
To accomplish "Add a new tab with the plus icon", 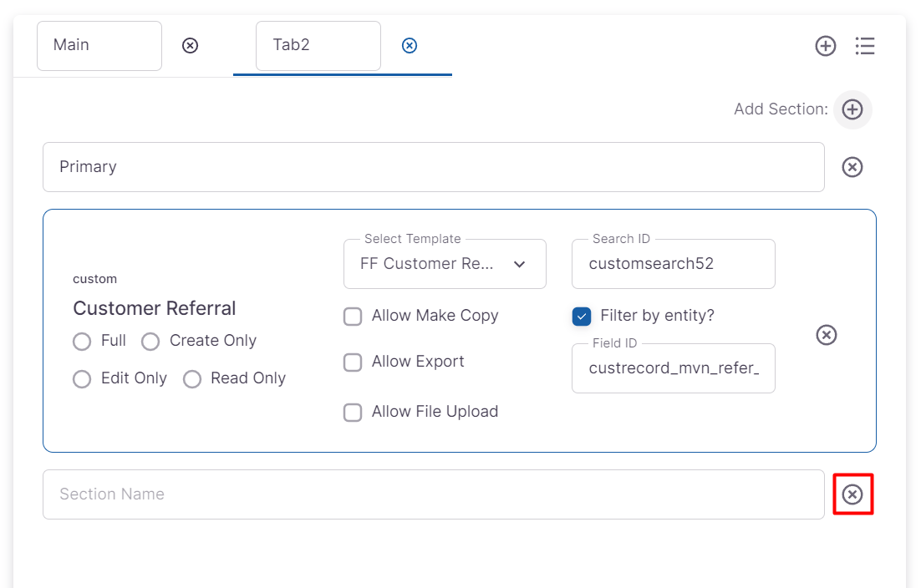I will coord(826,46).
